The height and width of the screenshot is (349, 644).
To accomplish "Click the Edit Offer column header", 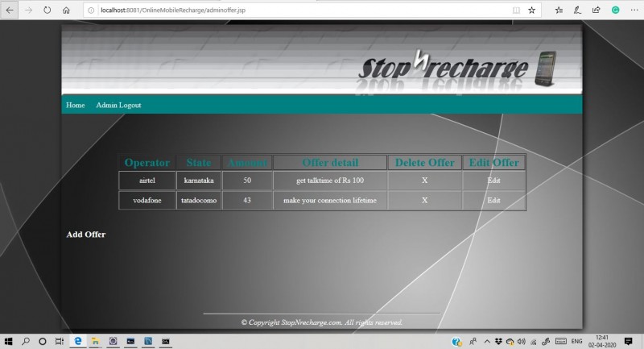I will [493, 162].
